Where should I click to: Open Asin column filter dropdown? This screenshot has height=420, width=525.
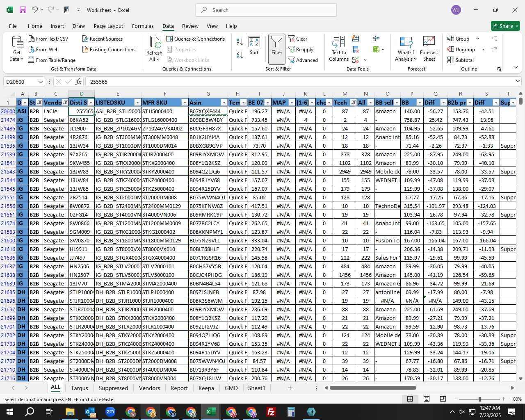224,103
